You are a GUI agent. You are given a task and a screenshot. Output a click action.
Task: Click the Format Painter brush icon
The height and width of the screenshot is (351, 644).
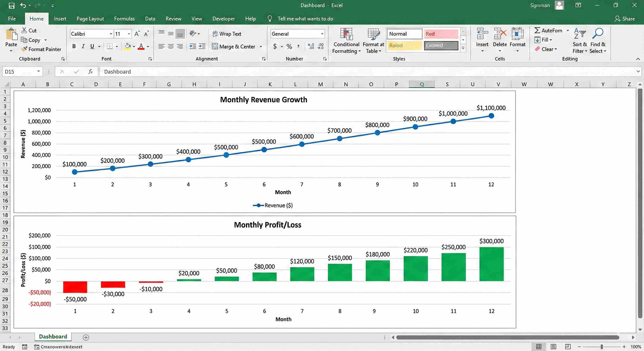(x=24, y=49)
